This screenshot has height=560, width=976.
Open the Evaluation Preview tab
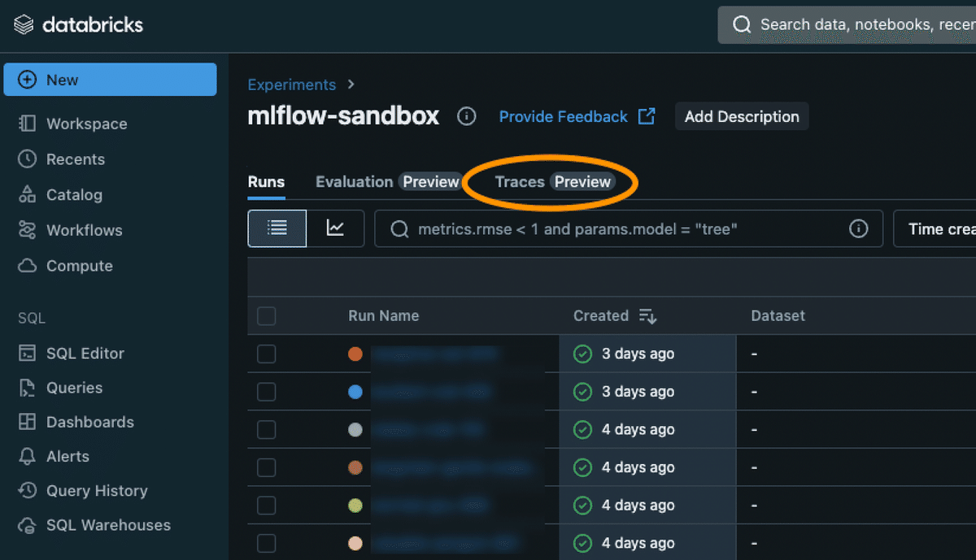click(x=389, y=181)
